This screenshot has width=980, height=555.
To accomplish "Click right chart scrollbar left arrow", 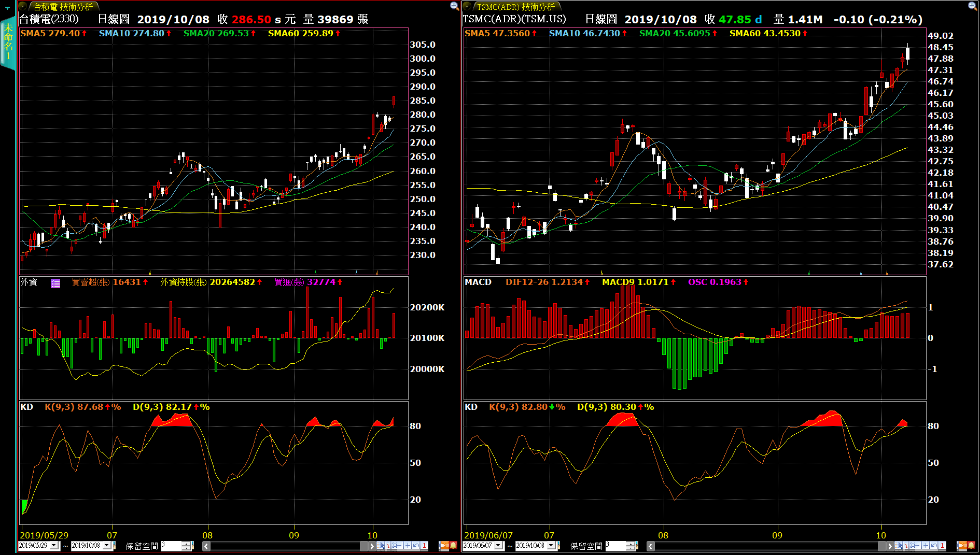I will [x=650, y=546].
